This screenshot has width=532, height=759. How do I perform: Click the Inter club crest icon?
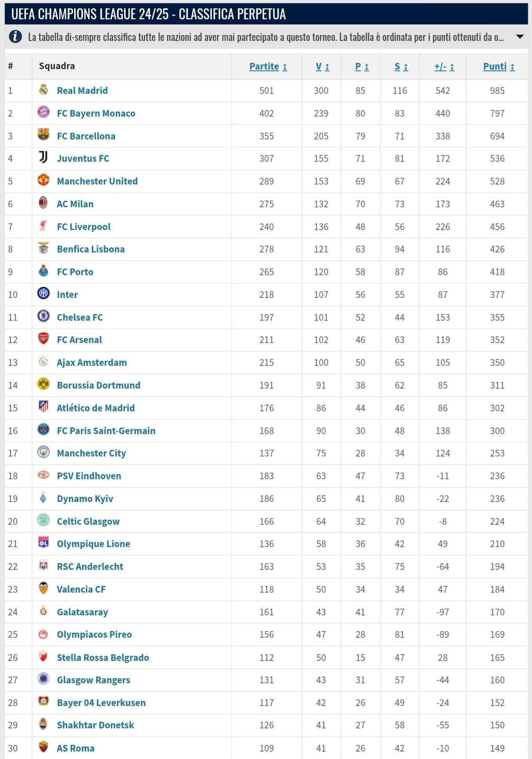[44, 294]
